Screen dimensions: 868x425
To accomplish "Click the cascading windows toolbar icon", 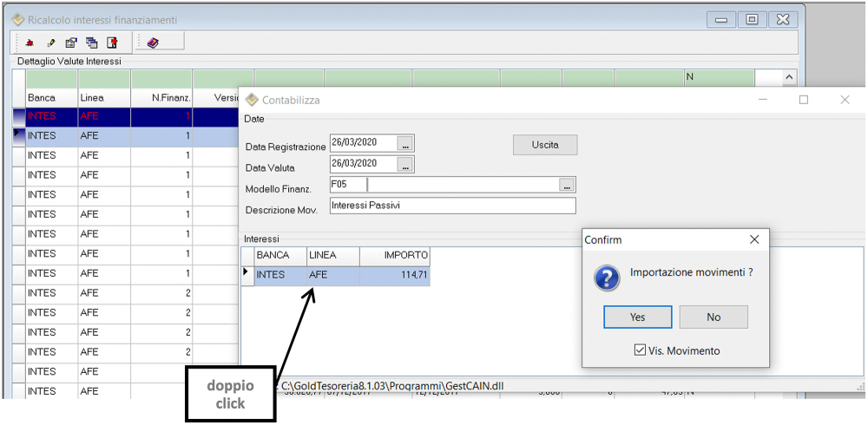I will tap(91, 42).
